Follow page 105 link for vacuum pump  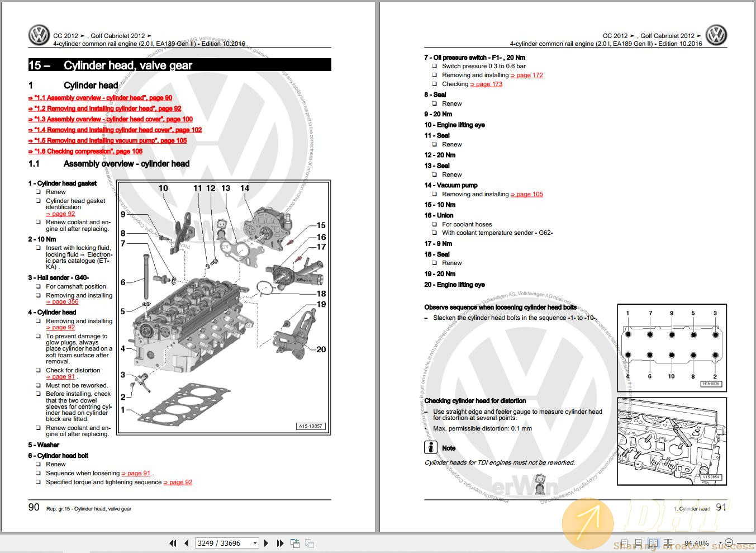pyautogui.click(x=527, y=194)
